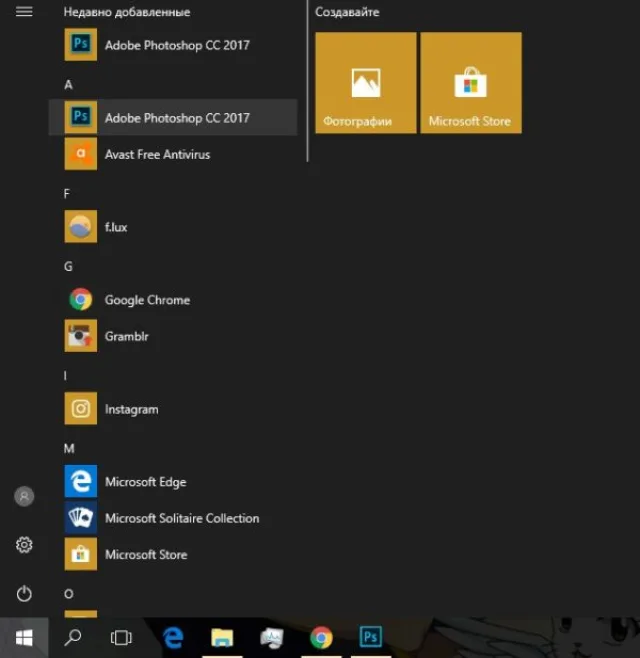Launch Microsoft Solitaire Collection

click(x=173, y=518)
